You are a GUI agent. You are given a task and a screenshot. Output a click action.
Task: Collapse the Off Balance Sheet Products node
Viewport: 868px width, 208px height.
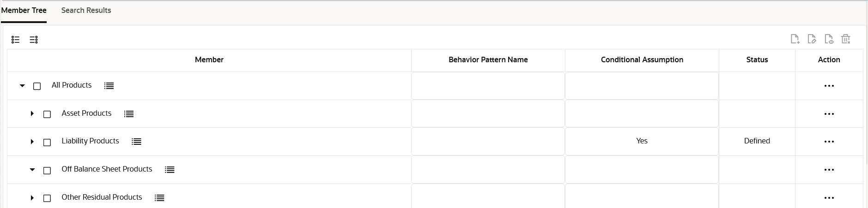(x=32, y=170)
